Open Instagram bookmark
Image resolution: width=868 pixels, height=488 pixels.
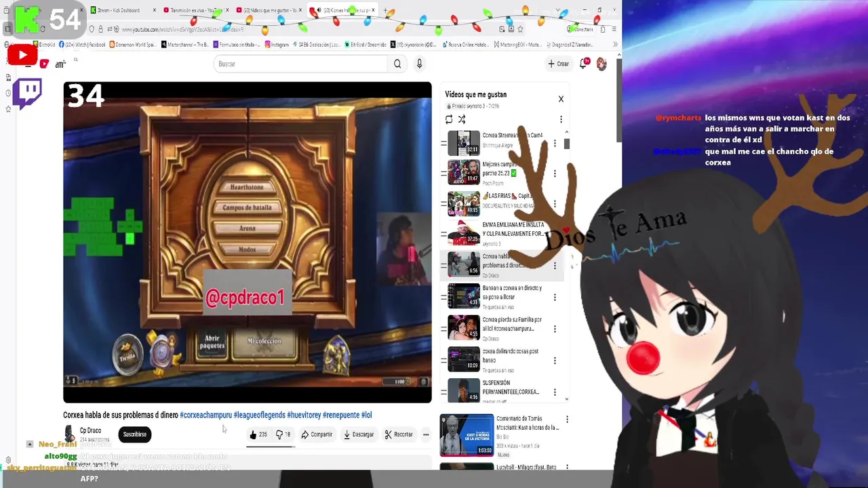pyautogui.click(x=277, y=45)
